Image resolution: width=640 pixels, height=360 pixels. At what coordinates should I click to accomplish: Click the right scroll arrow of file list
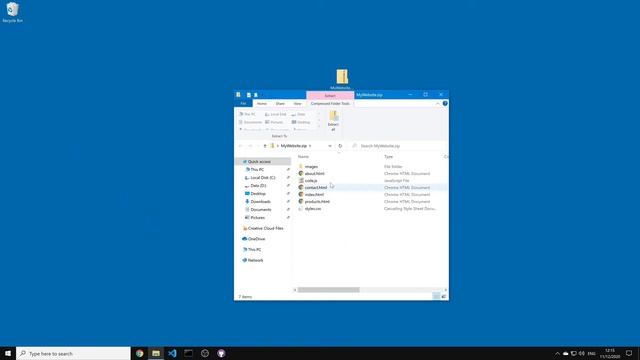[x=445, y=290]
